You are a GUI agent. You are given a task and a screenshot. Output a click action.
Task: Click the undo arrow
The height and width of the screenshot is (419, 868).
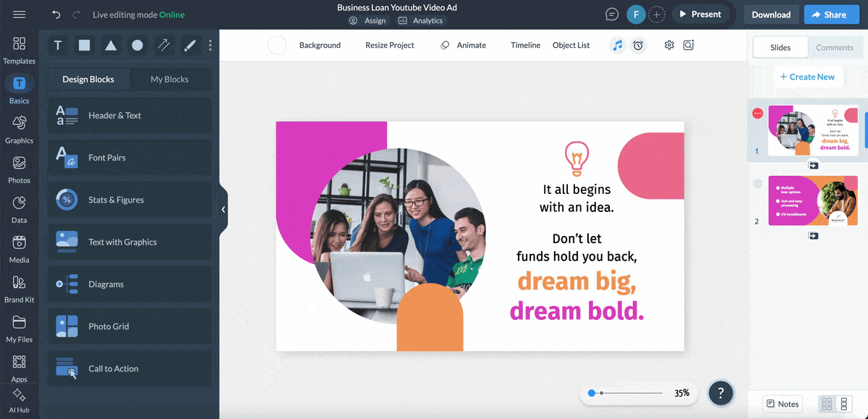click(56, 14)
